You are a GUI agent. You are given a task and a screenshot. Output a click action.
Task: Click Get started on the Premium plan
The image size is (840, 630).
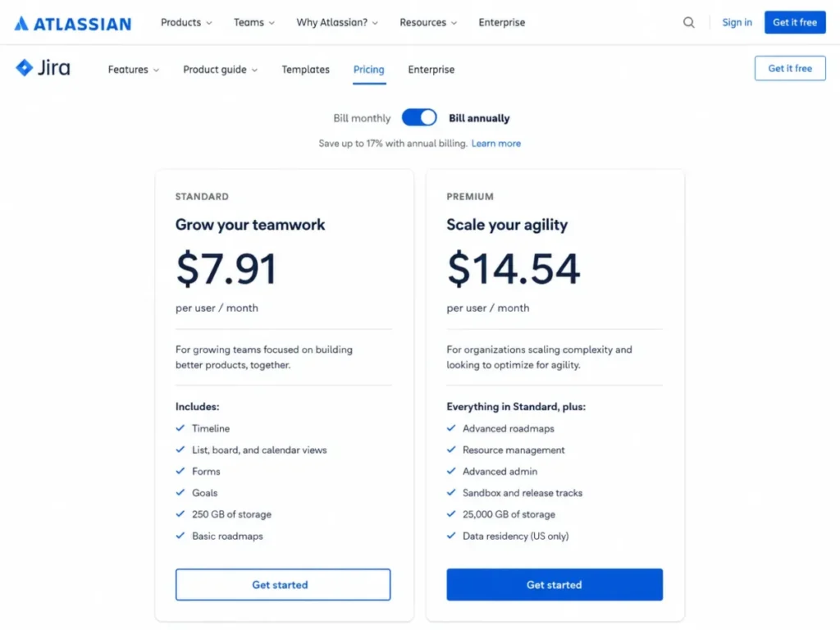click(x=555, y=584)
